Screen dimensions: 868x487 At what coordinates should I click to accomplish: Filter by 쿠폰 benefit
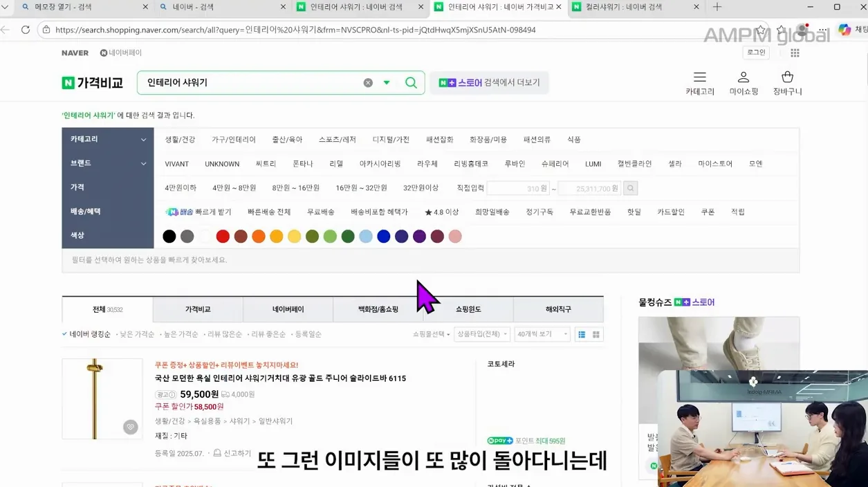point(708,212)
